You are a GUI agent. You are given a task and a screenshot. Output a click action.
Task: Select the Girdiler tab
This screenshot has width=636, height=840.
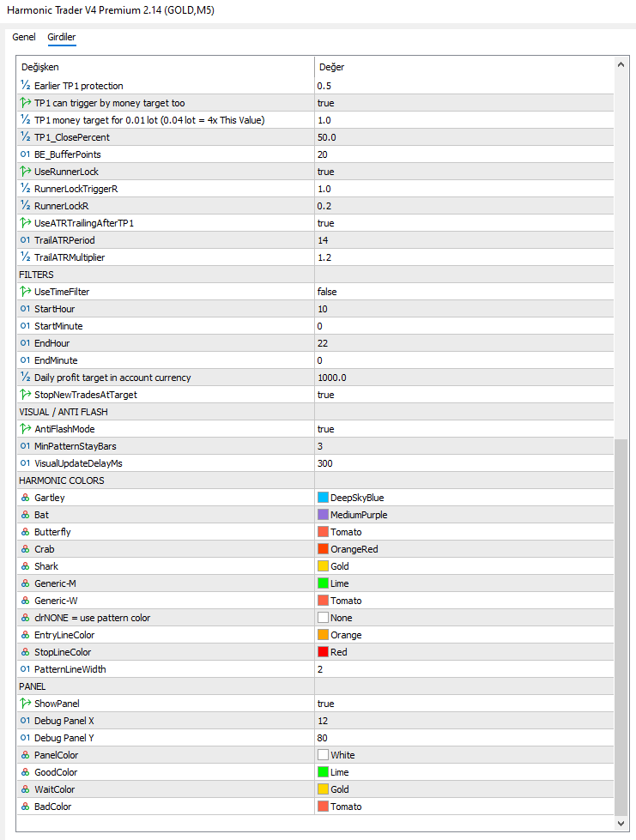[x=62, y=37]
